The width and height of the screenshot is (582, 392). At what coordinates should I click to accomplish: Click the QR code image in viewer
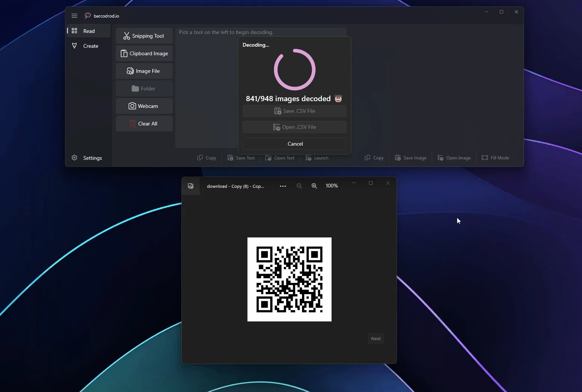289,279
